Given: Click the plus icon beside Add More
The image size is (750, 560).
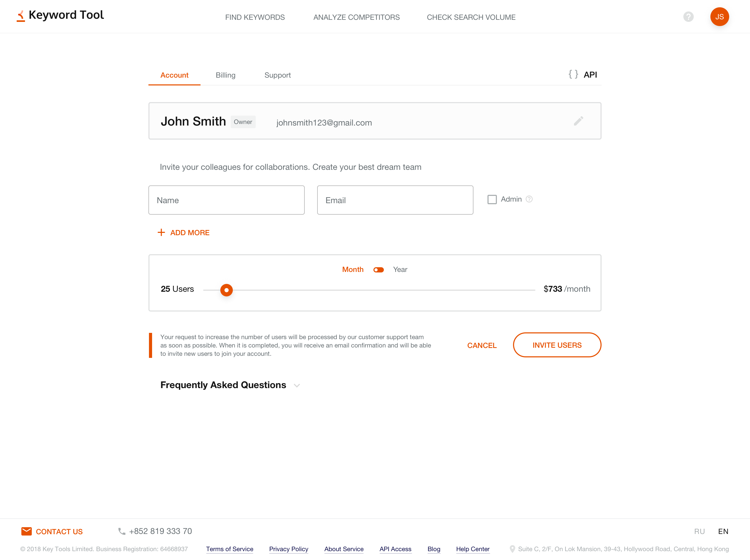Looking at the screenshot, I should pyautogui.click(x=161, y=233).
